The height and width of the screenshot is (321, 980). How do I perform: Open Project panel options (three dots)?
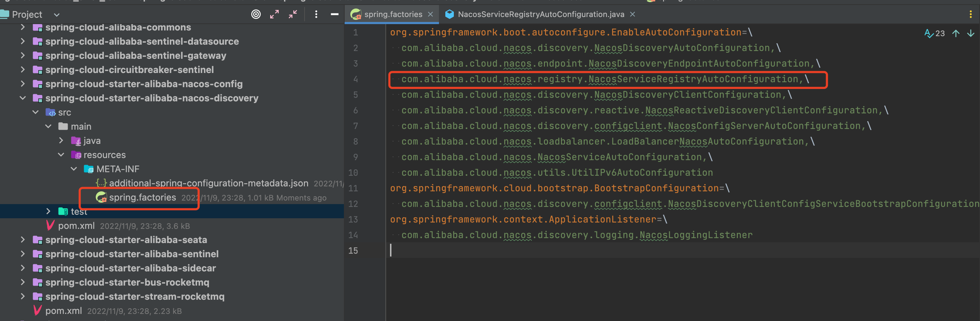pos(316,15)
